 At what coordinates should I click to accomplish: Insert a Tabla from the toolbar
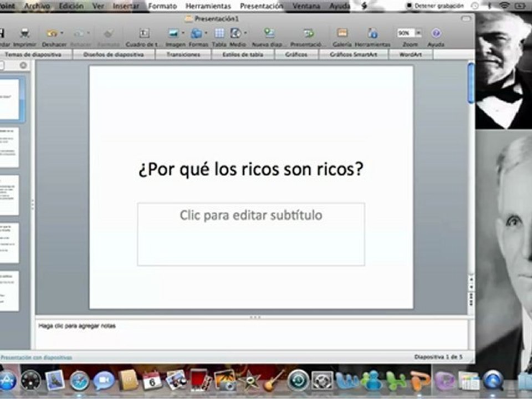pyautogui.click(x=219, y=33)
